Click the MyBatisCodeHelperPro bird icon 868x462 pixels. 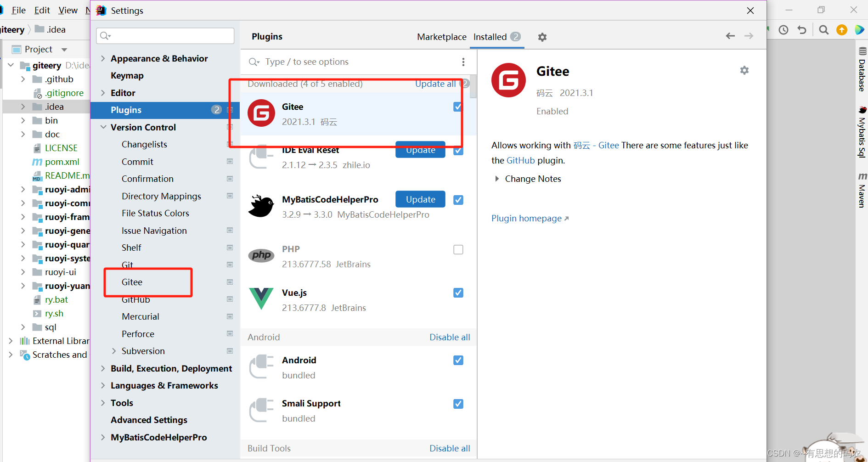pos(261,206)
